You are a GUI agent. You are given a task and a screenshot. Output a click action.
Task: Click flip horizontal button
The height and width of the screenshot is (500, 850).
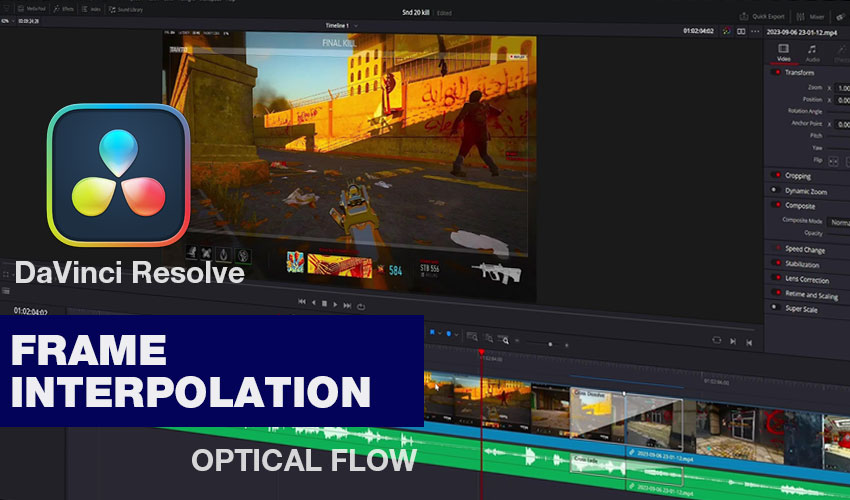(833, 162)
